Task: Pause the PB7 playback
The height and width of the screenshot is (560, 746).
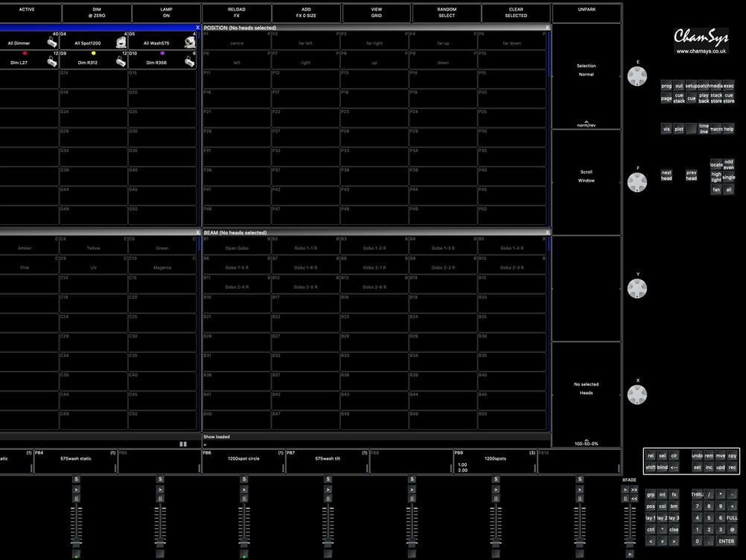Action: pos(328,499)
